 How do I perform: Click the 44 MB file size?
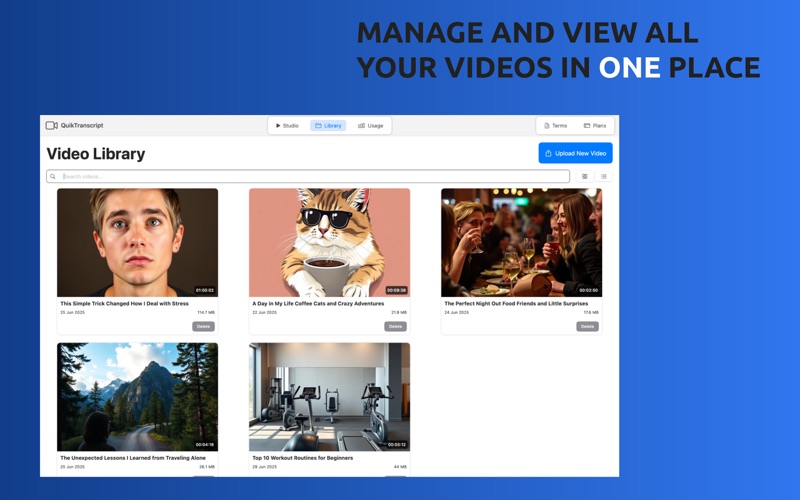(401, 467)
